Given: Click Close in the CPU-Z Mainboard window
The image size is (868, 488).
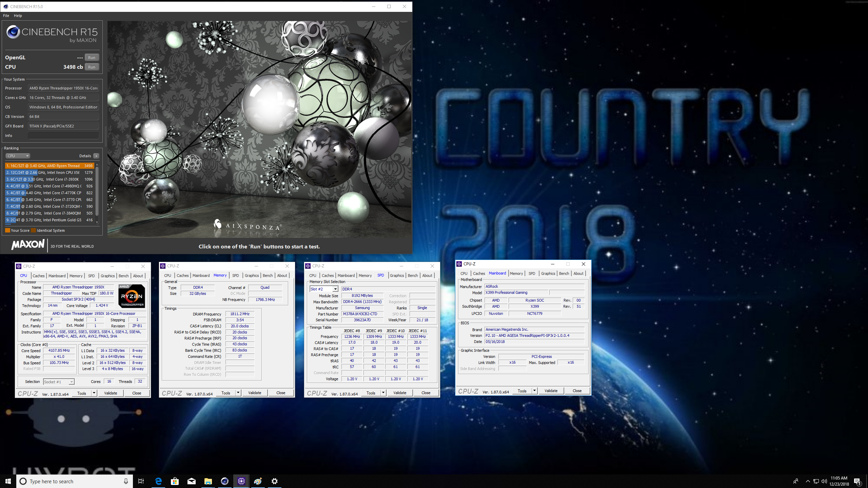Looking at the screenshot, I should tap(577, 391).
